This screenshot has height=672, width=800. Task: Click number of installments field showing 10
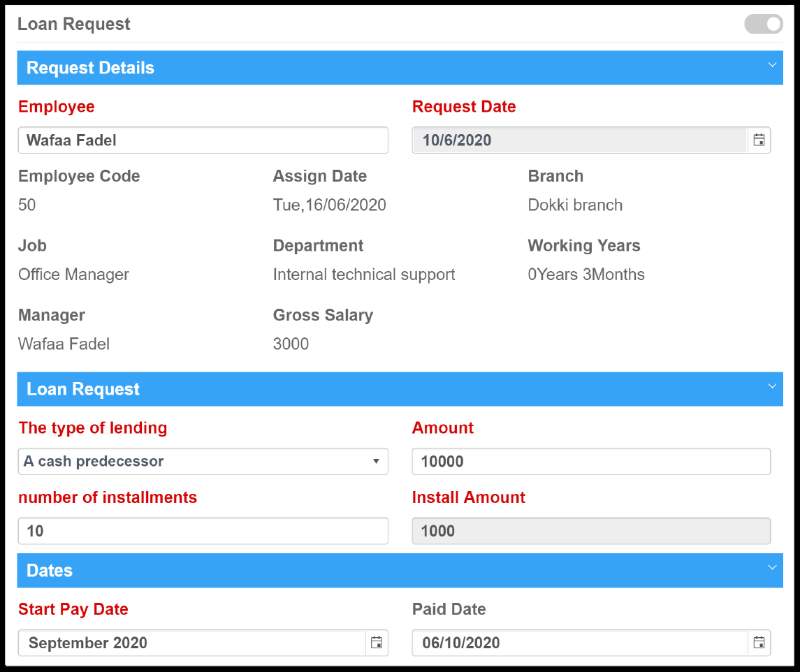click(x=203, y=531)
